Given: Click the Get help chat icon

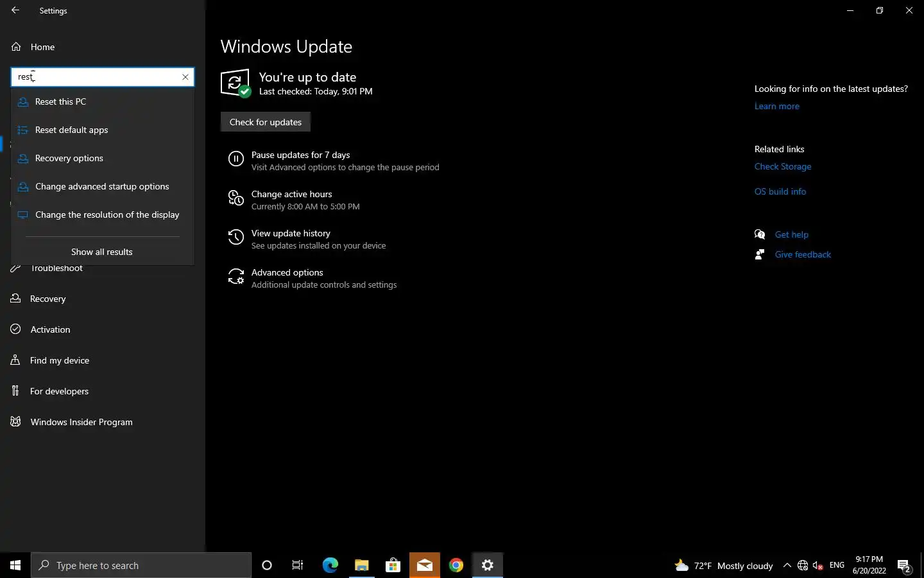Looking at the screenshot, I should pyautogui.click(x=760, y=234).
